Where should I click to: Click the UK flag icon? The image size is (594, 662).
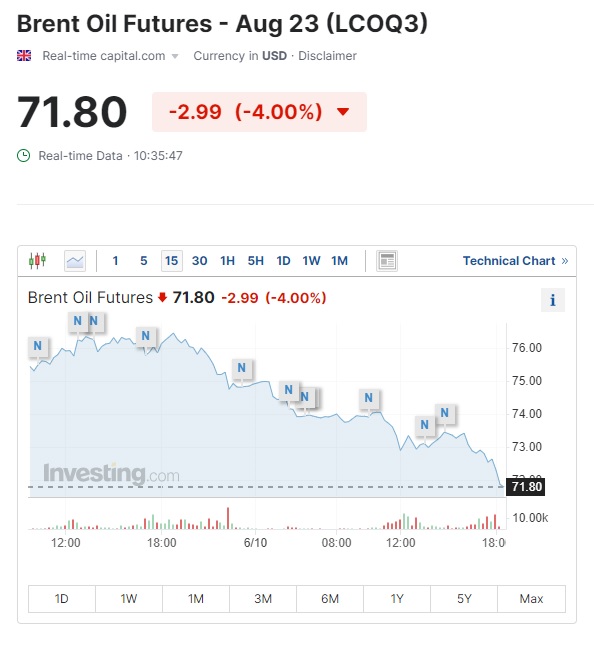click(x=24, y=56)
